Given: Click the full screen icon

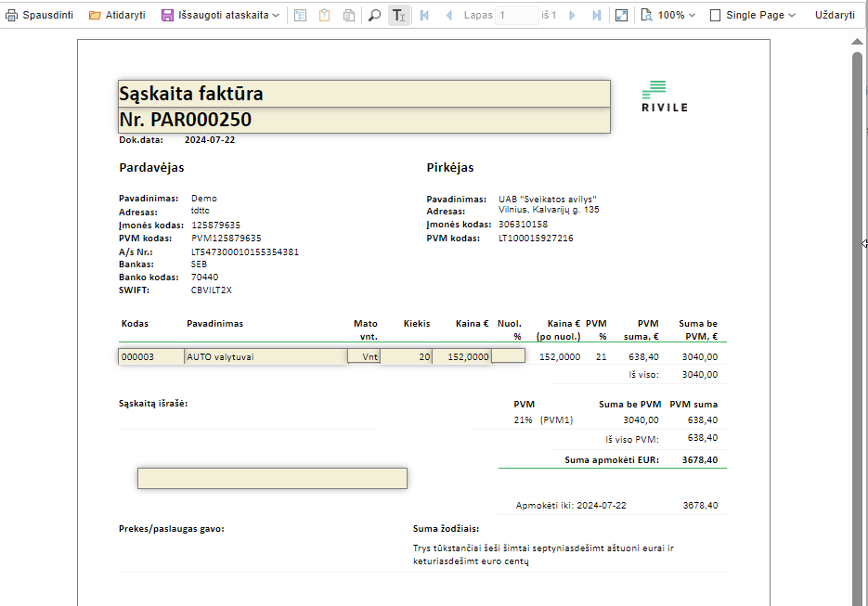Looking at the screenshot, I should coord(621,15).
